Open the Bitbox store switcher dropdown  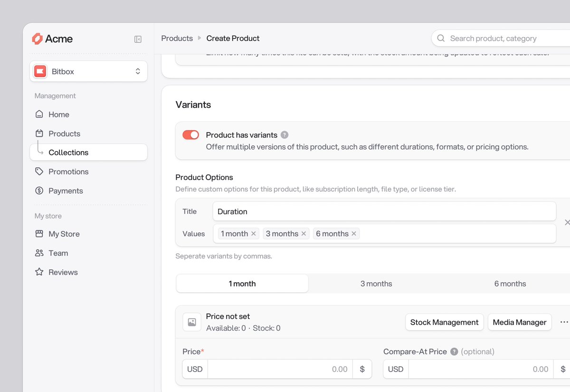(x=88, y=71)
